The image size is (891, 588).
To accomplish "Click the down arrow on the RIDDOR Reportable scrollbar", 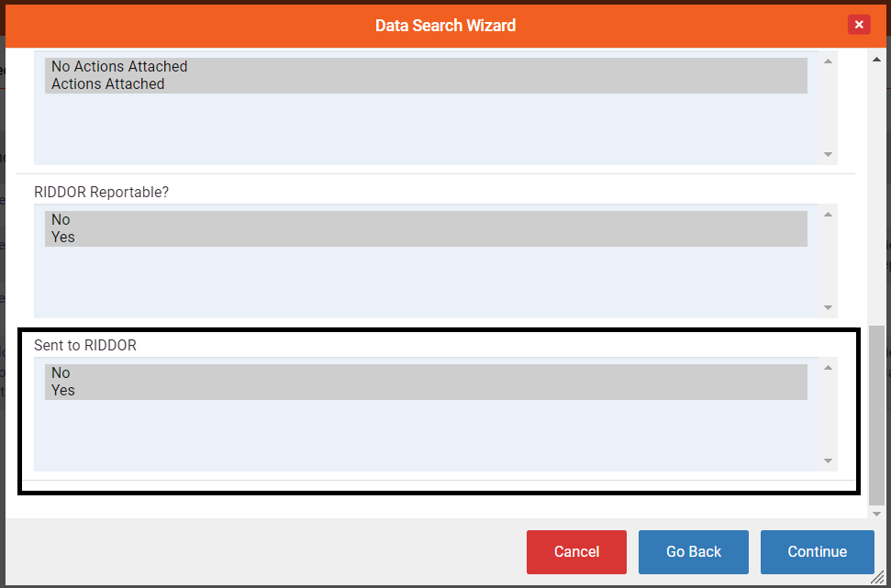I will pyautogui.click(x=827, y=306).
